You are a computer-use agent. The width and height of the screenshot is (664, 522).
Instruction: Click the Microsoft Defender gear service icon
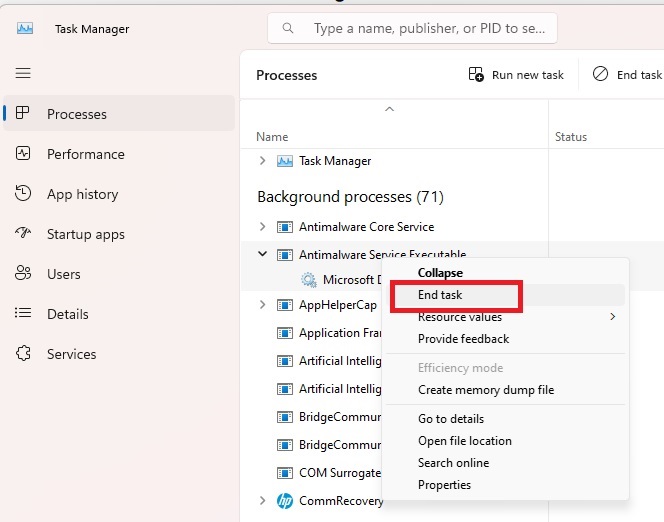309,280
